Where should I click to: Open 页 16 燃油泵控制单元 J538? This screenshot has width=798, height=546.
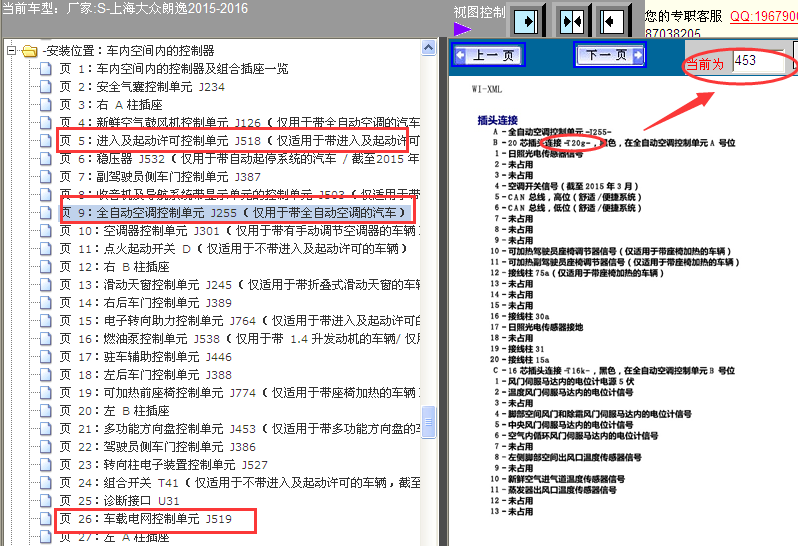coord(239,339)
